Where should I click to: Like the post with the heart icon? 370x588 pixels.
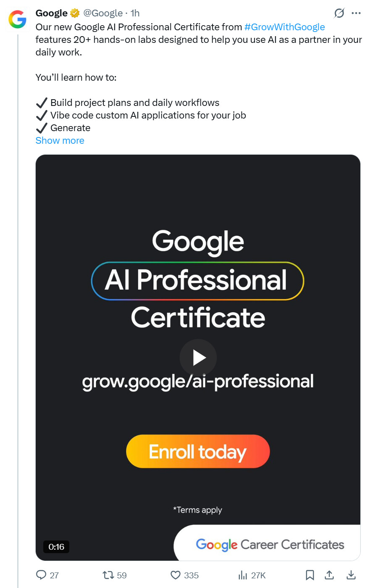(x=176, y=575)
